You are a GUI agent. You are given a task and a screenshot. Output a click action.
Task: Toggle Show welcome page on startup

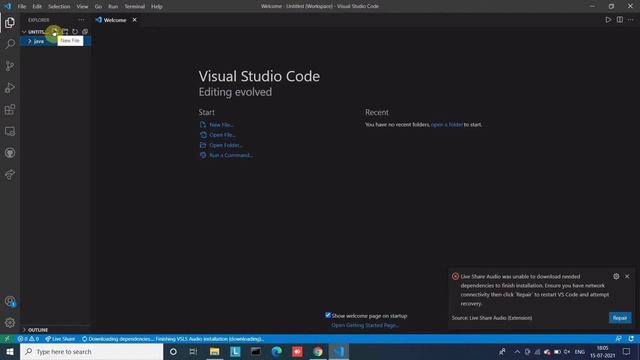[x=328, y=315]
